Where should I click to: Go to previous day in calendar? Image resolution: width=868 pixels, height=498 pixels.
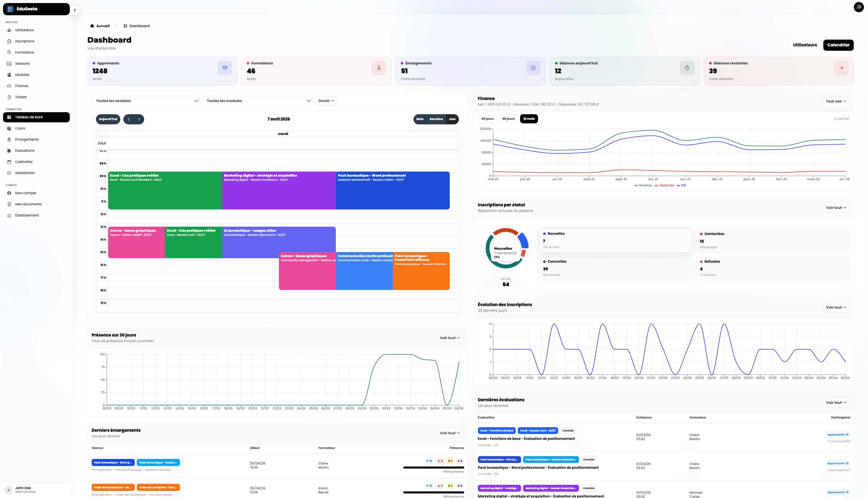[x=129, y=119]
